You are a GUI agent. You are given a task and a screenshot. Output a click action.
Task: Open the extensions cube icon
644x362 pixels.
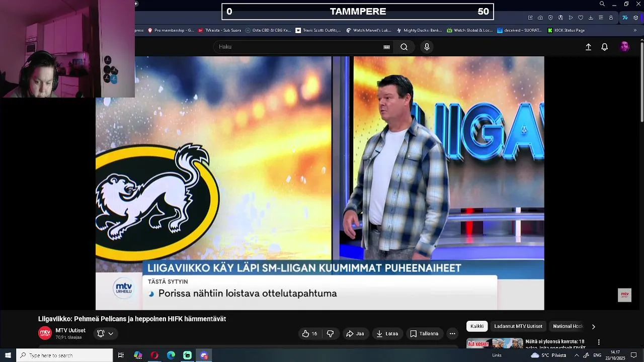click(x=636, y=18)
